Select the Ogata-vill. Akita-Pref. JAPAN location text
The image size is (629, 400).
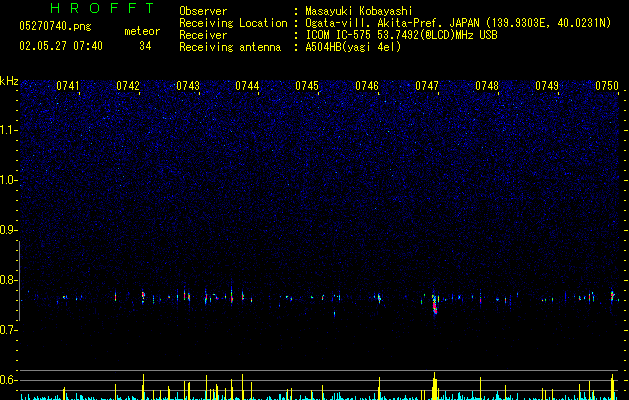coord(458,23)
